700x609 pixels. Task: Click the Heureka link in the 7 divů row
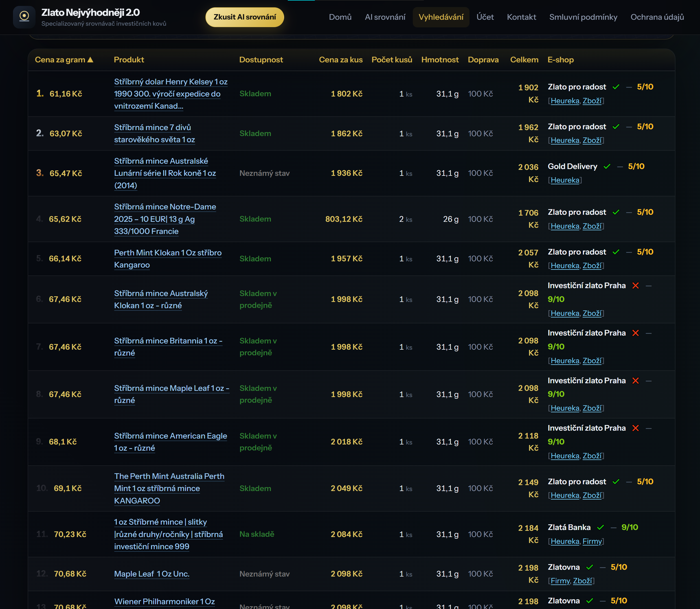(x=565, y=140)
